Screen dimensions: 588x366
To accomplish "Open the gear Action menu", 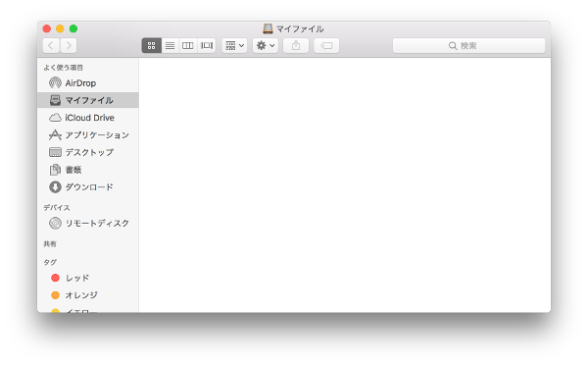I will pos(266,45).
